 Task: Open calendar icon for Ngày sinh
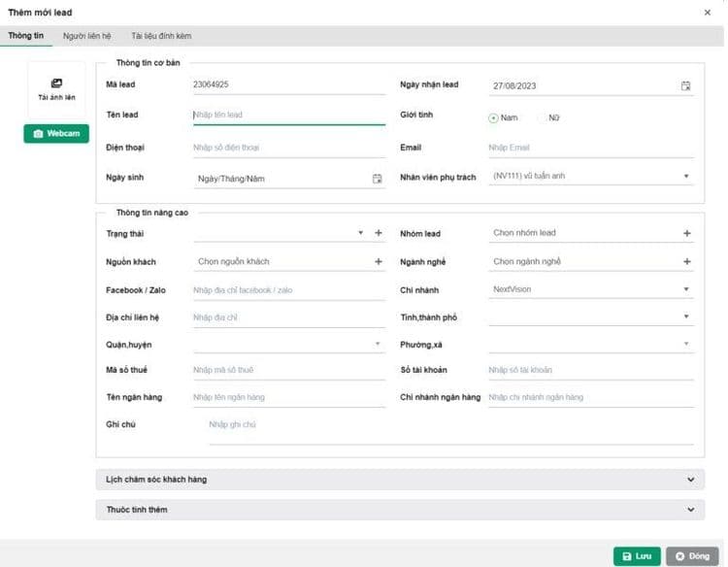[378, 179]
